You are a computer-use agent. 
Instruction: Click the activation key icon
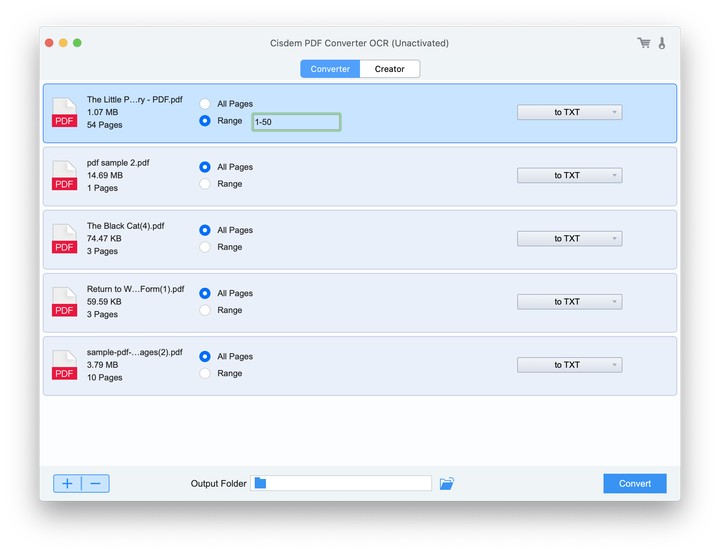[662, 43]
